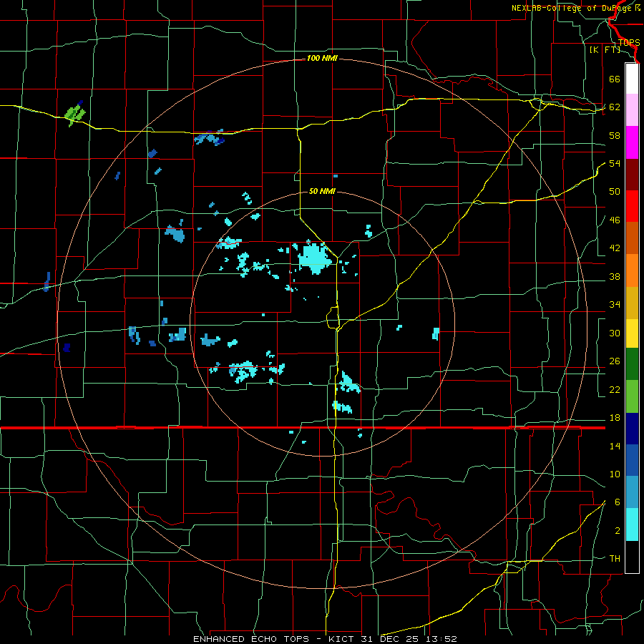Select the 46 scale label

(615, 220)
